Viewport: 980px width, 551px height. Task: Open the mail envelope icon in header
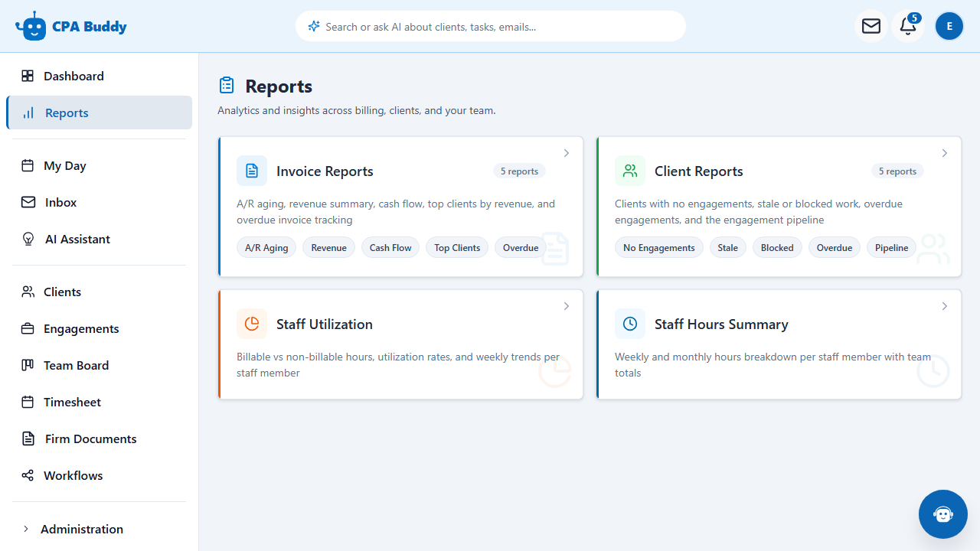point(871,26)
